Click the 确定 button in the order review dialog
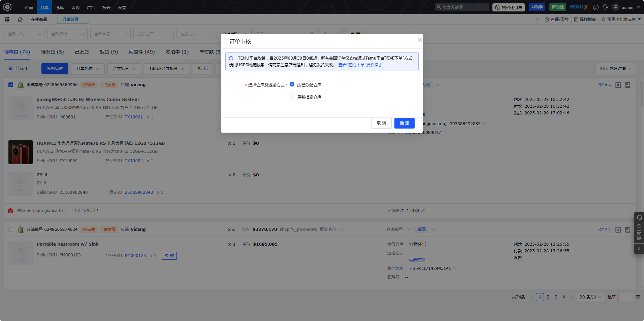The image size is (644, 321). [404, 123]
